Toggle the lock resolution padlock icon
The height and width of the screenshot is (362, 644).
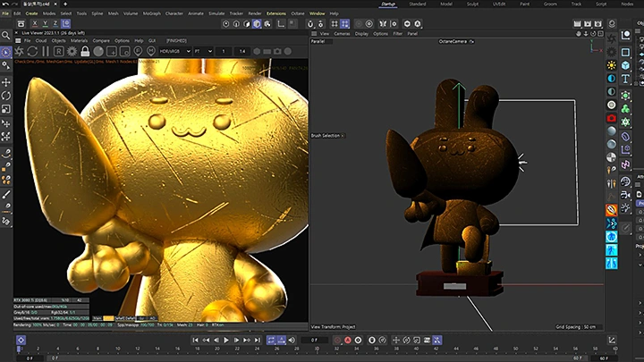[85, 51]
